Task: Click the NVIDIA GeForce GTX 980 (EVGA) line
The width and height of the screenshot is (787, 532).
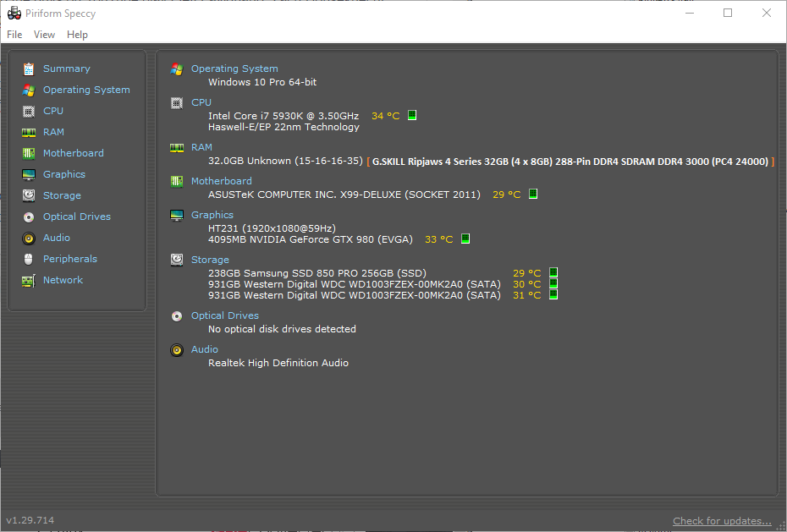Action: click(311, 239)
